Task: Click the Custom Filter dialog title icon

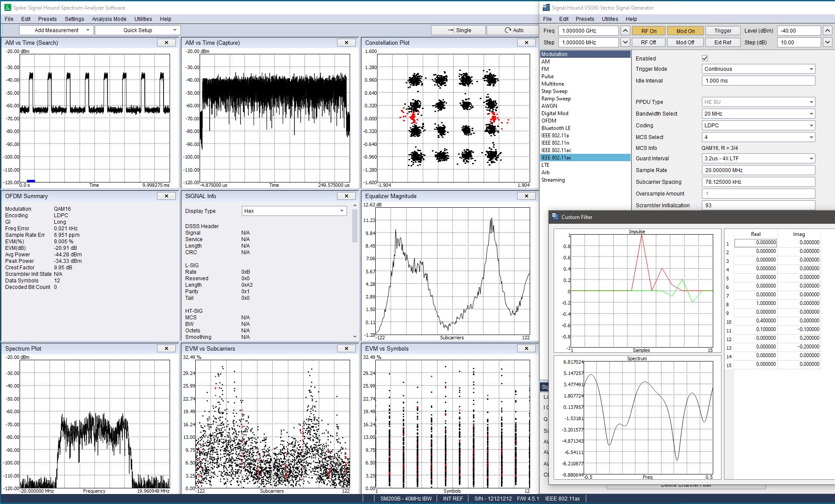Action: point(555,217)
